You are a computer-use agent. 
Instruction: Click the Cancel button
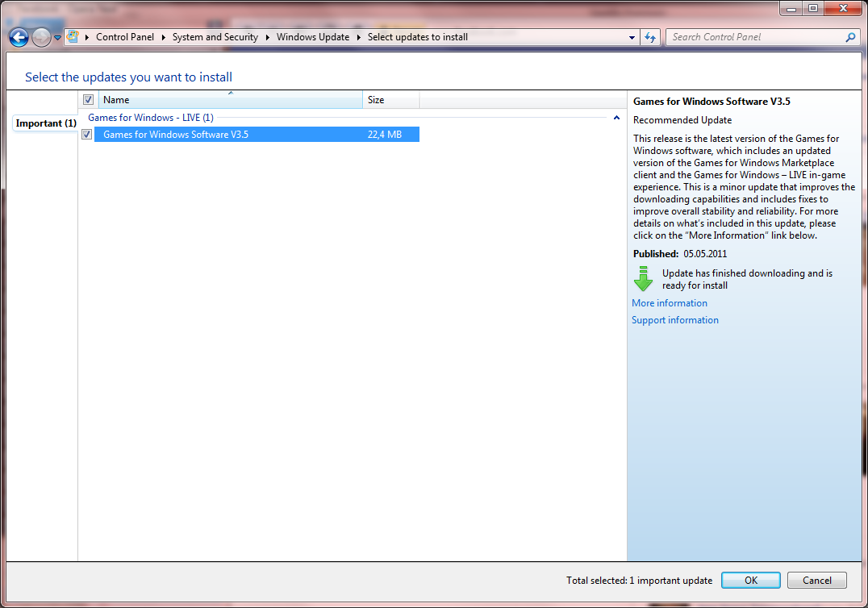tap(816, 581)
